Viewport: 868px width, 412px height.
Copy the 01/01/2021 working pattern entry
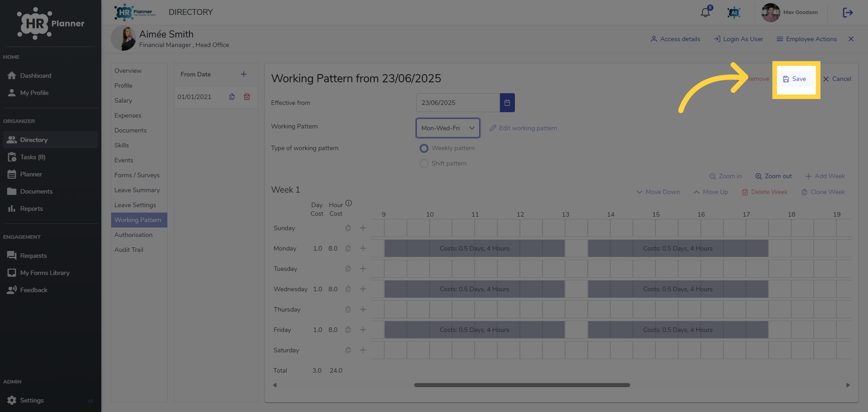click(232, 97)
